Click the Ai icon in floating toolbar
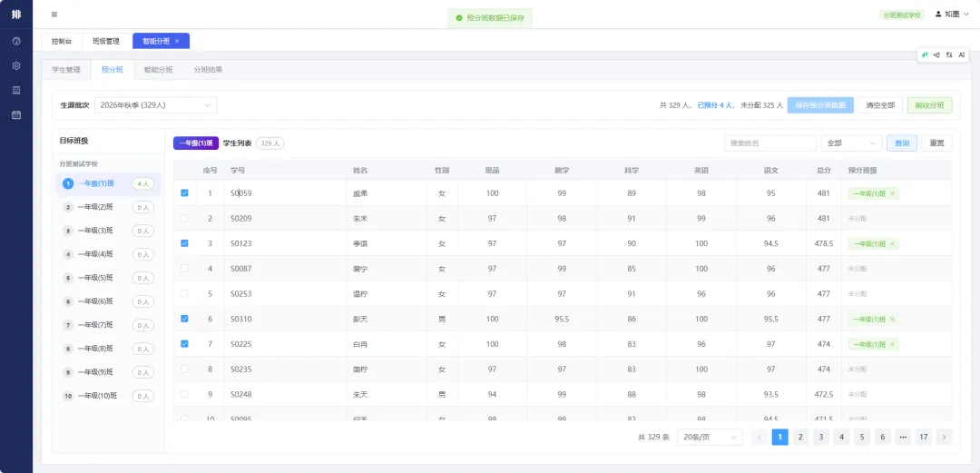980x473 pixels. tap(962, 55)
